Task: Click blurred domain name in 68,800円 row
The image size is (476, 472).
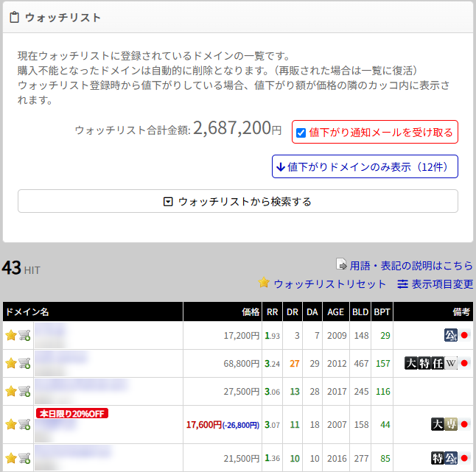Action: click(62, 357)
